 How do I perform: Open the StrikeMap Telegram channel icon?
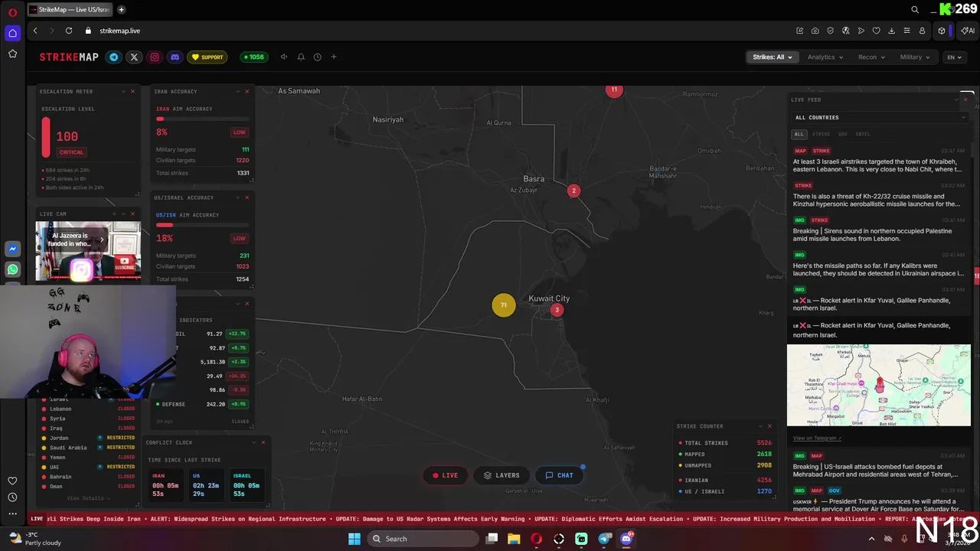click(114, 57)
